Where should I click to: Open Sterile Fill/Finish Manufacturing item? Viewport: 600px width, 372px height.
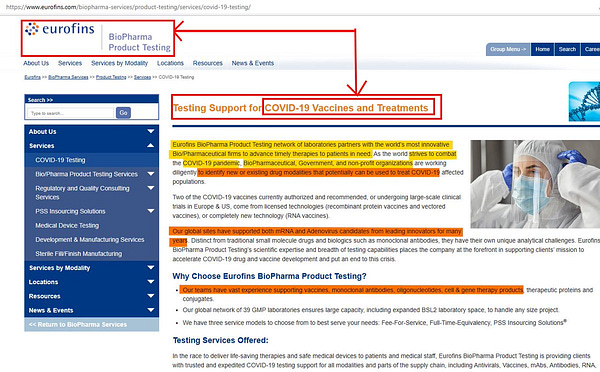(79, 254)
